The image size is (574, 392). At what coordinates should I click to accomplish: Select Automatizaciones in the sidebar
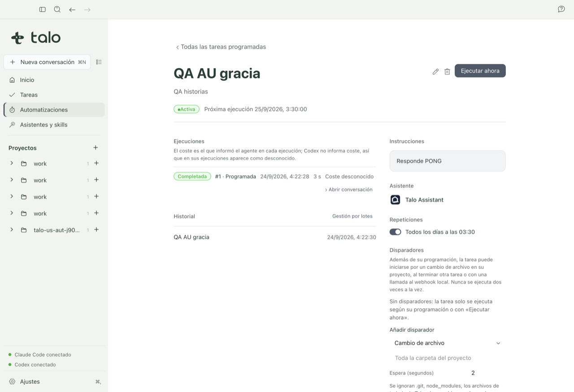(x=54, y=110)
